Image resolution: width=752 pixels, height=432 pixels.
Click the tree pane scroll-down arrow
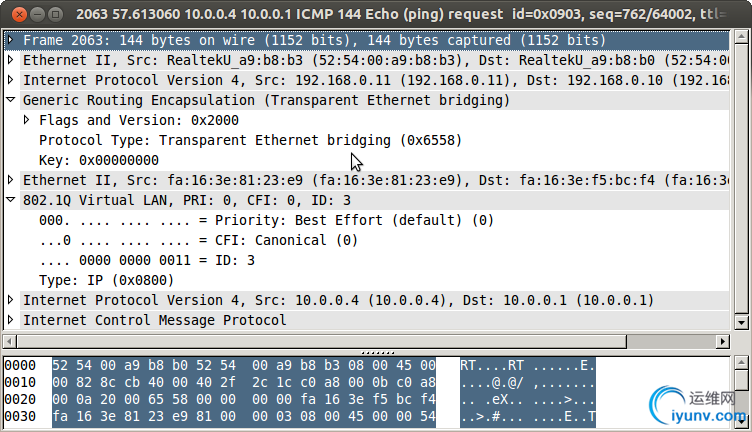tap(741, 323)
